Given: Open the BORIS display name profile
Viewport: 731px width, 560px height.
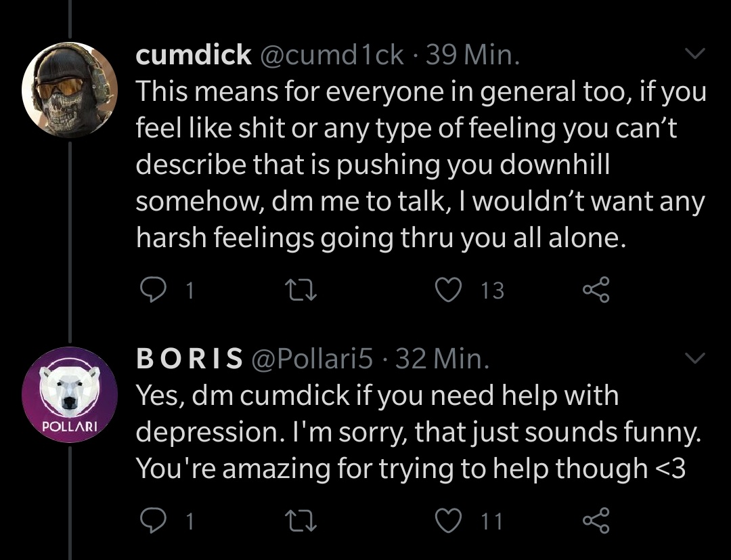Looking at the screenshot, I should [x=190, y=360].
